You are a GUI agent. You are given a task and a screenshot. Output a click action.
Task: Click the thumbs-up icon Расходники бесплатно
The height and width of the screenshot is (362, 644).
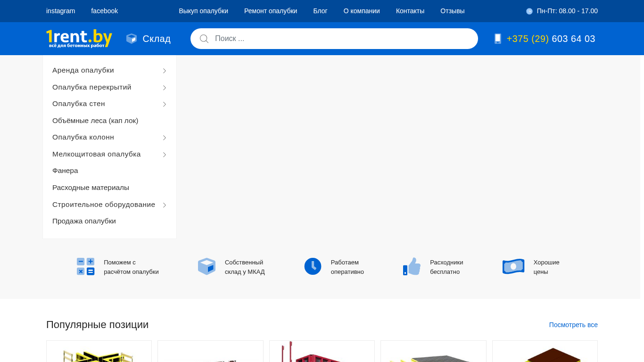412,266
